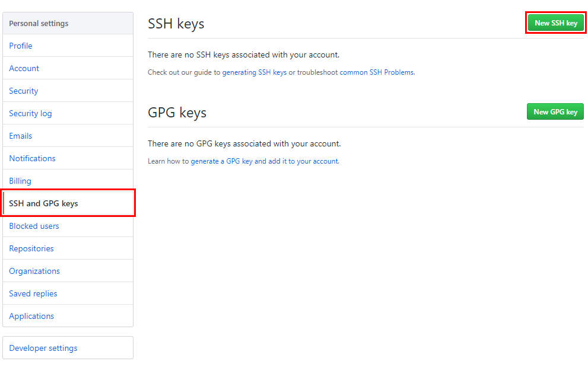Click the New GPG key button
Screen dimensions: 588x390
point(555,111)
